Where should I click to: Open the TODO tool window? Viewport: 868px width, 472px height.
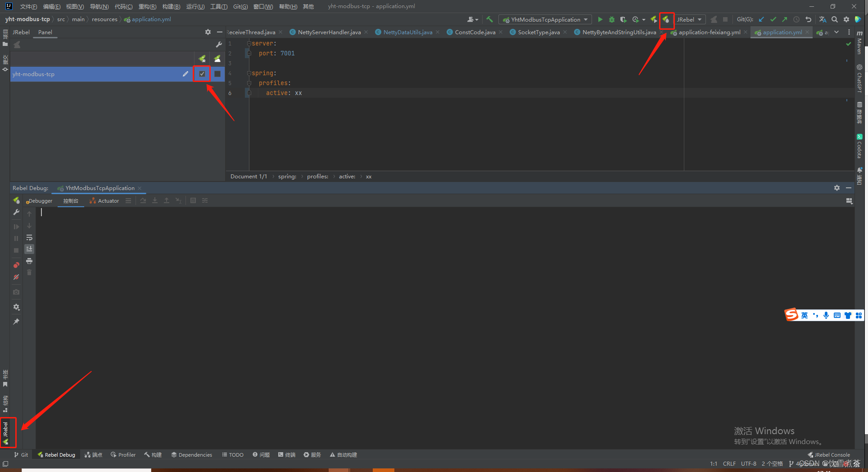(x=233, y=455)
